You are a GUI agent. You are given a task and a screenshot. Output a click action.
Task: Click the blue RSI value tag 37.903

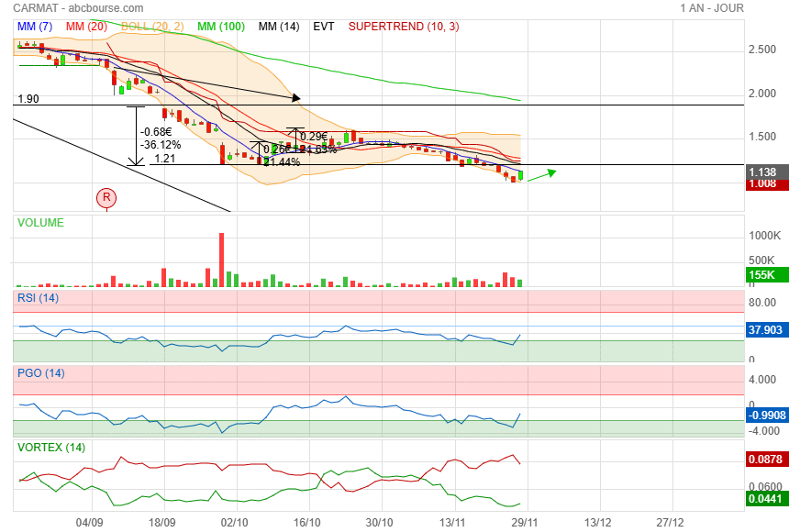coord(765,330)
